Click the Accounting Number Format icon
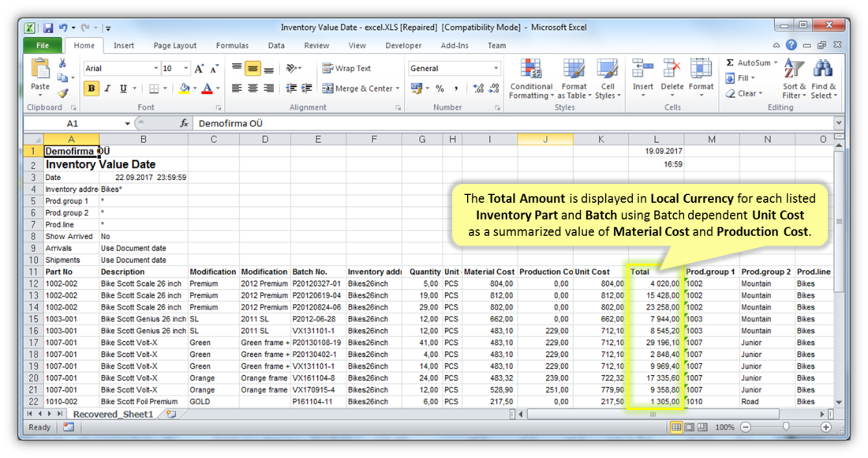Viewport: 868px width, 458px height. tap(417, 88)
